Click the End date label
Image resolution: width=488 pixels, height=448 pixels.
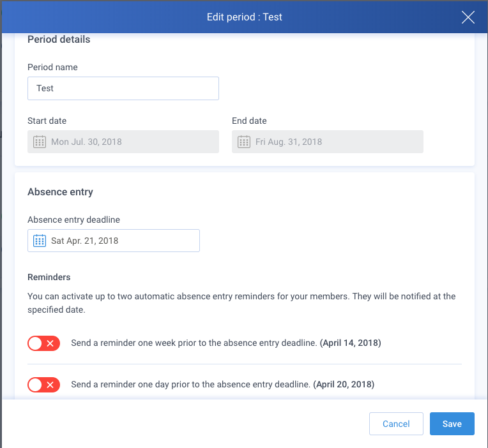tap(249, 121)
